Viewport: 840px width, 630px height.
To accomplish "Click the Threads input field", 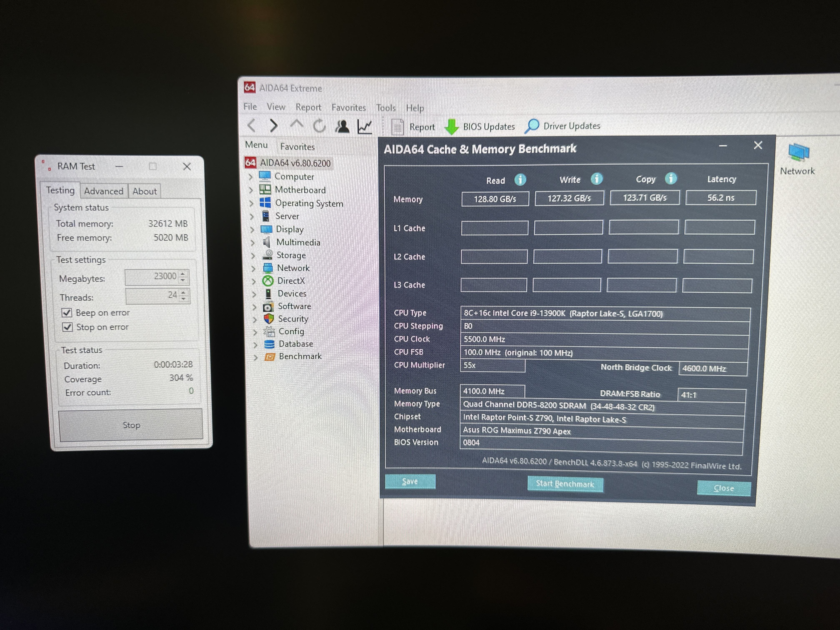I will (x=153, y=295).
